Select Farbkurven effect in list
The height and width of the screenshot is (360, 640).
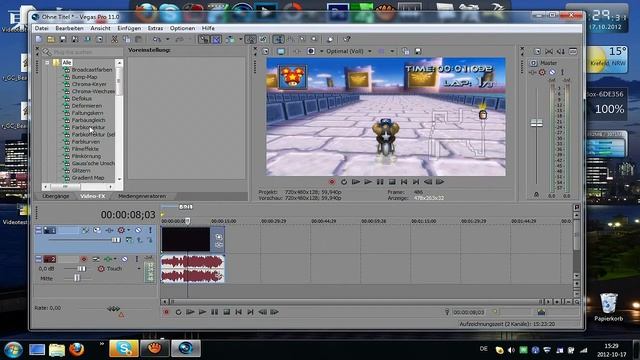click(x=86, y=142)
